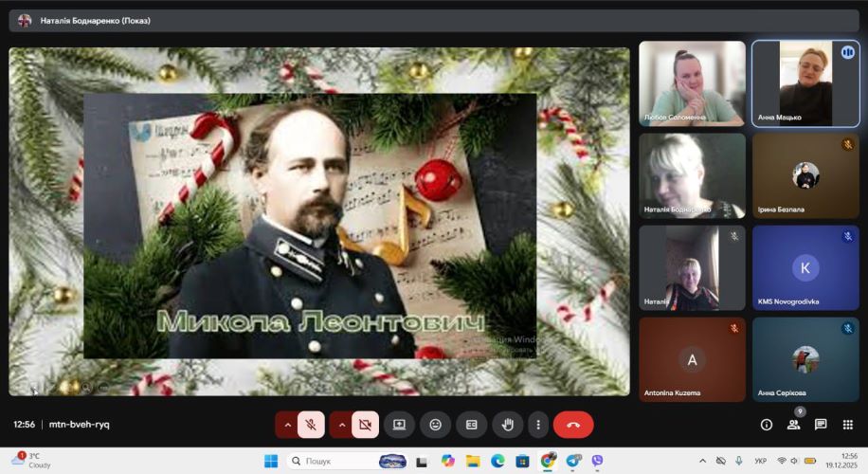868x474 pixels.
Task: Open the meeting activities panel
Action: point(847,425)
